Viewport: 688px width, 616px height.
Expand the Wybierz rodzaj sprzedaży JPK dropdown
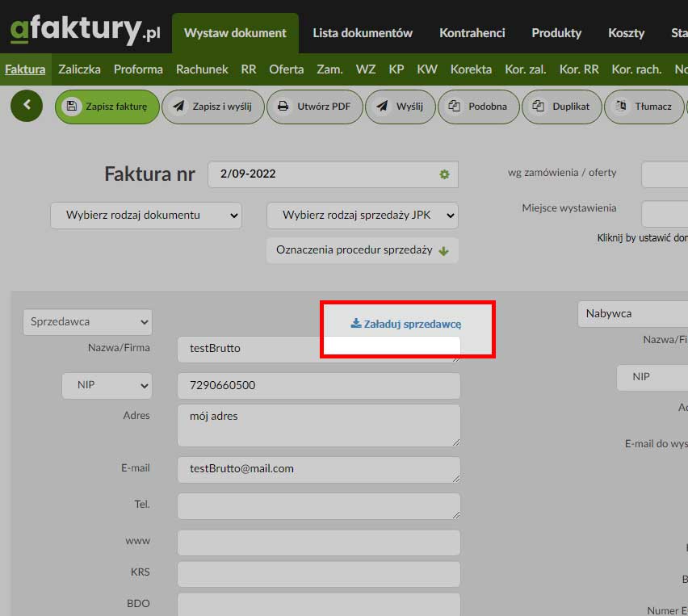click(362, 216)
